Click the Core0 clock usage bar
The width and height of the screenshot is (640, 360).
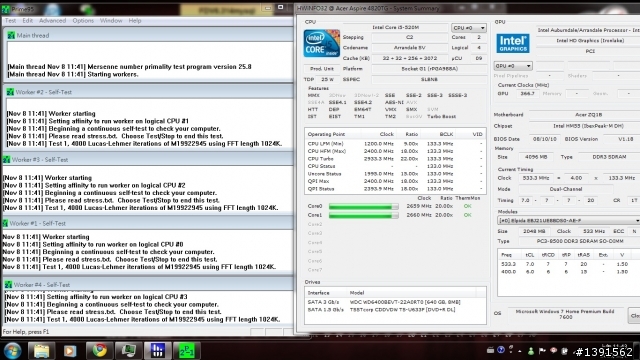363,207
